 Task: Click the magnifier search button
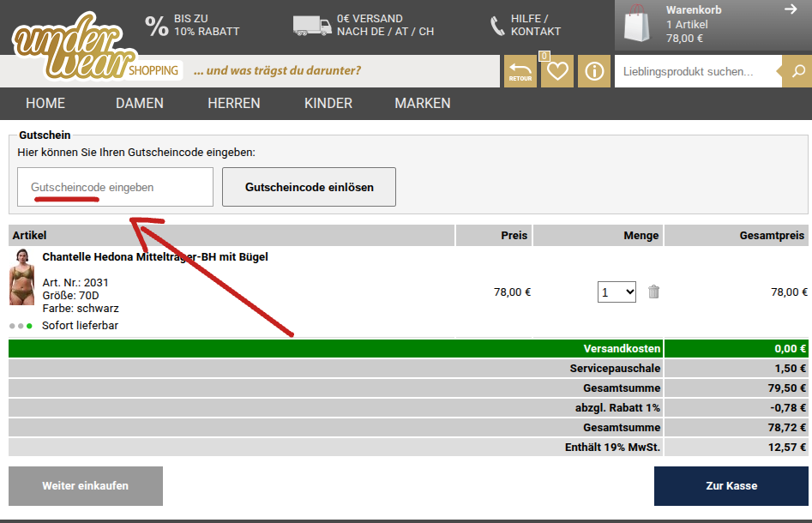(798, 71)
